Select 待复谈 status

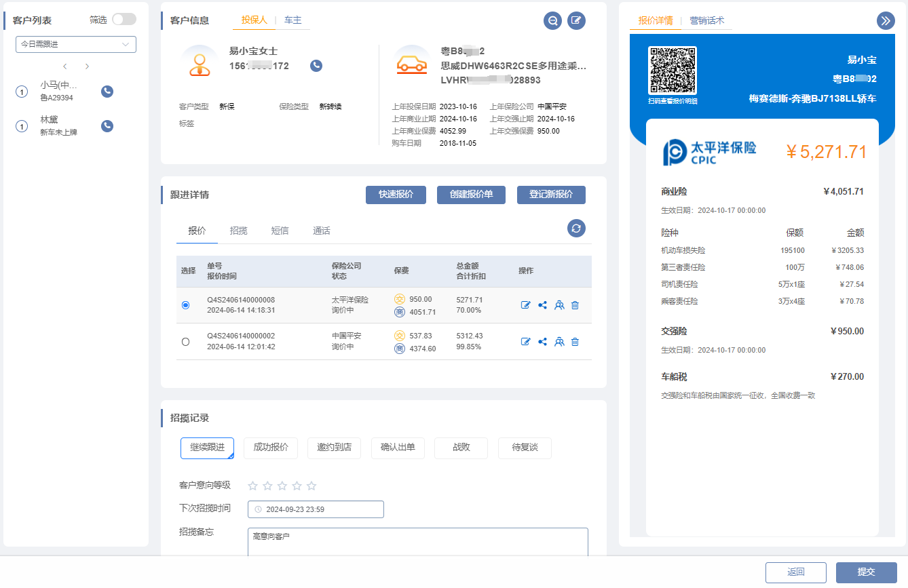click(x=525, y=448)
